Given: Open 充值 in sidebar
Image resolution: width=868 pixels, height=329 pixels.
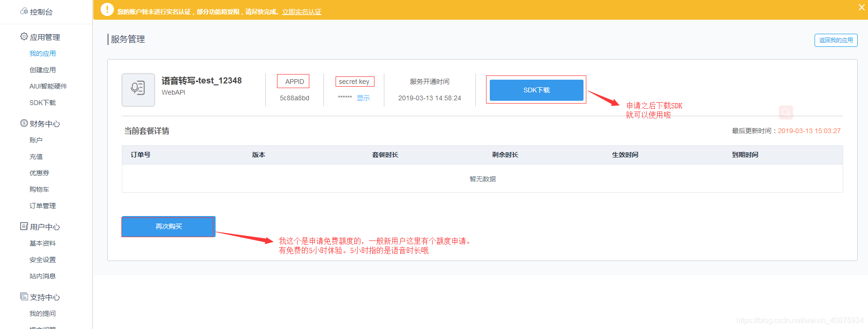Looking at the screenshot, I should tap(36, 157).
